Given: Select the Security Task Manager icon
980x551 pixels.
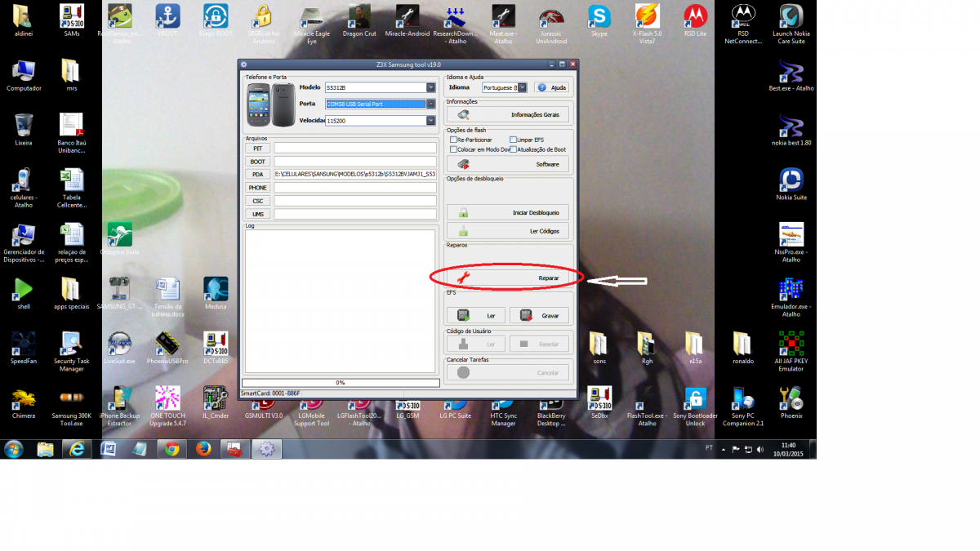Looking at the screenshot, I should [x=72, y=352].
